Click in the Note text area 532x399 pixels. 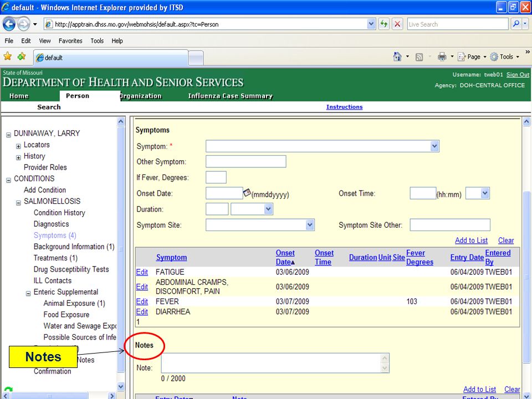point(275,363)
